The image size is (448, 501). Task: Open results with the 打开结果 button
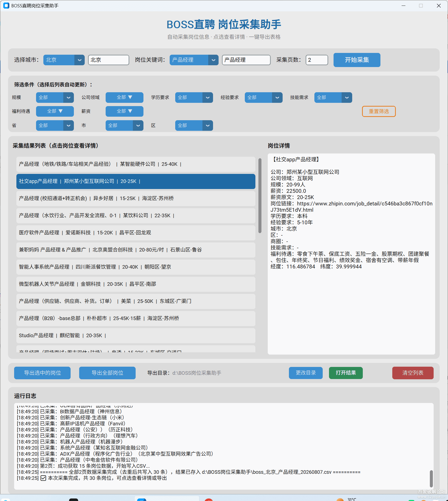click(x=346, y=373)
